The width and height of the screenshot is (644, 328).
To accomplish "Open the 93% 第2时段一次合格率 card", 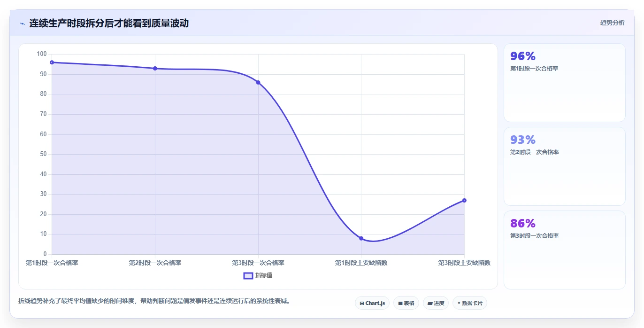I will coord(565,166).
